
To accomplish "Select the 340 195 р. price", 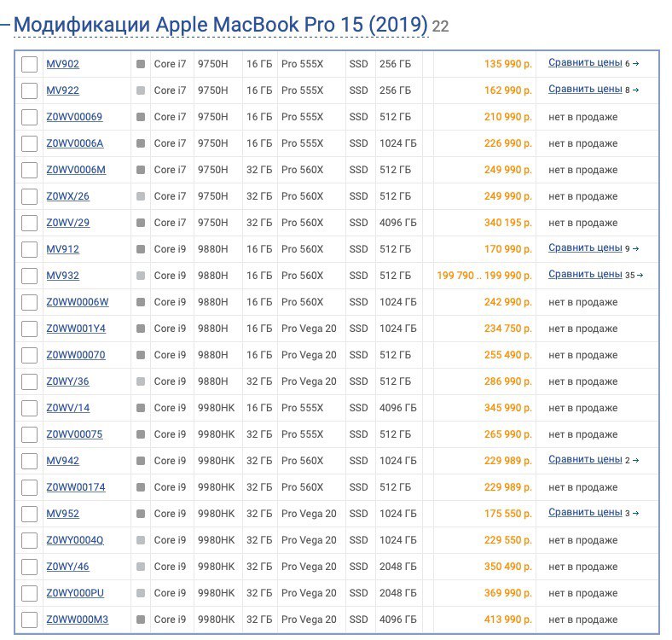I will click(508, 223).
